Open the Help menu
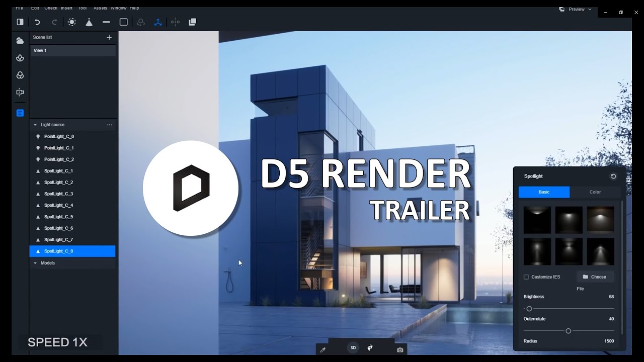Viewport: 644px width, 362px height. [134, 8]
